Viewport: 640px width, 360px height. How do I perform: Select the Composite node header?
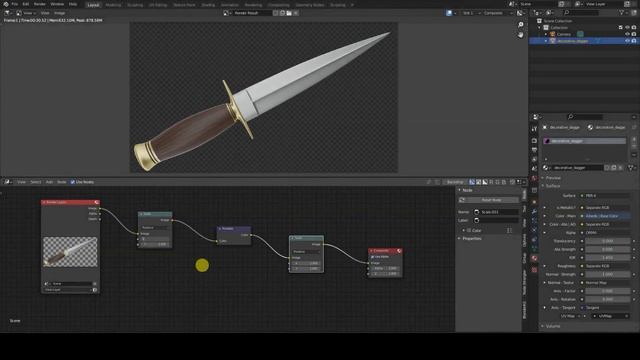[x=385, y=251]
